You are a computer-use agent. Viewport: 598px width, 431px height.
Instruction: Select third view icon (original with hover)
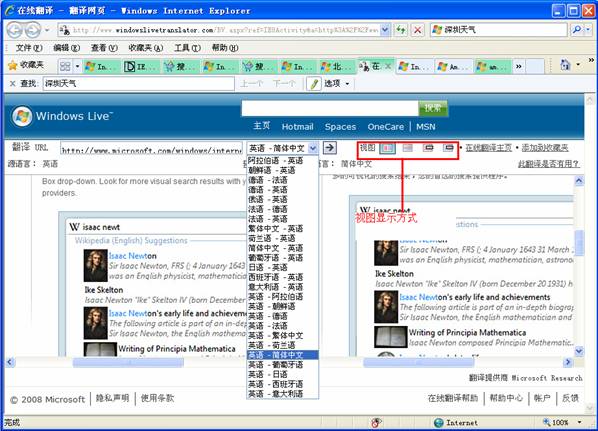click(428, 147)
